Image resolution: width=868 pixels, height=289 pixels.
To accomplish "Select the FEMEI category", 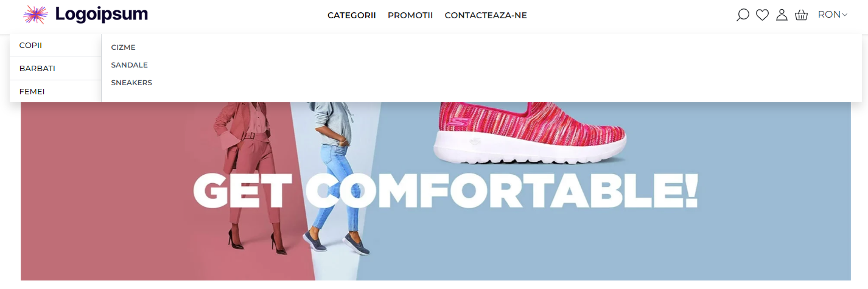I will click(x=55, y=92).
